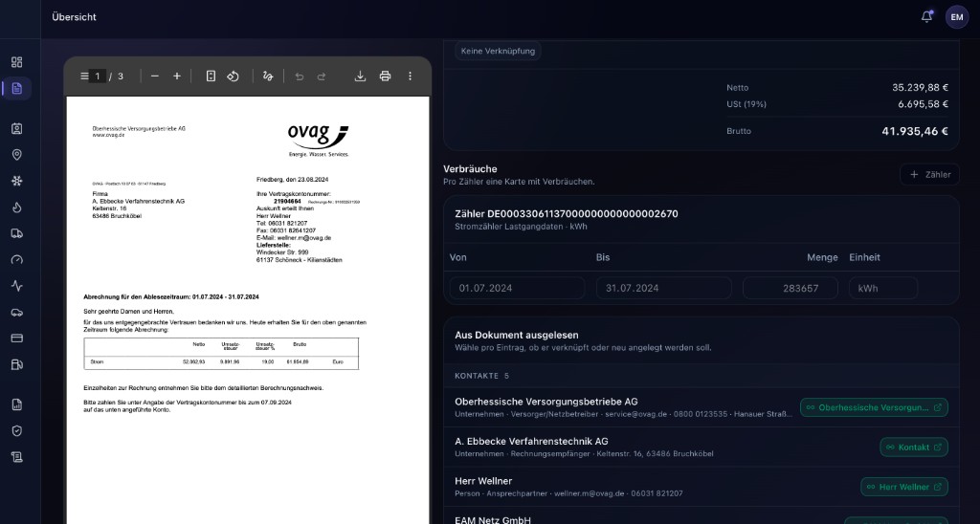The image size is (980, 524).
Task: Activate the PDF draw annotation tool
Action: (x=268, y=76)
